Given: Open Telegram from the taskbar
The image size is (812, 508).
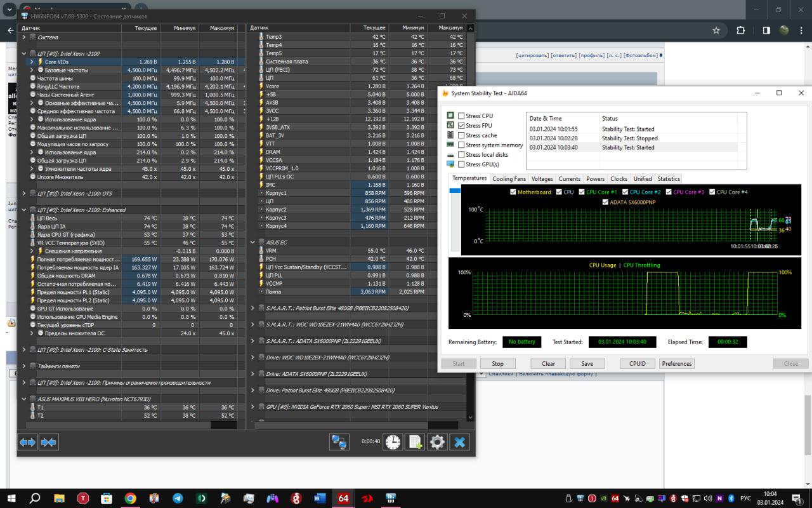Looking at the screenshot, I should pos(178,498).
